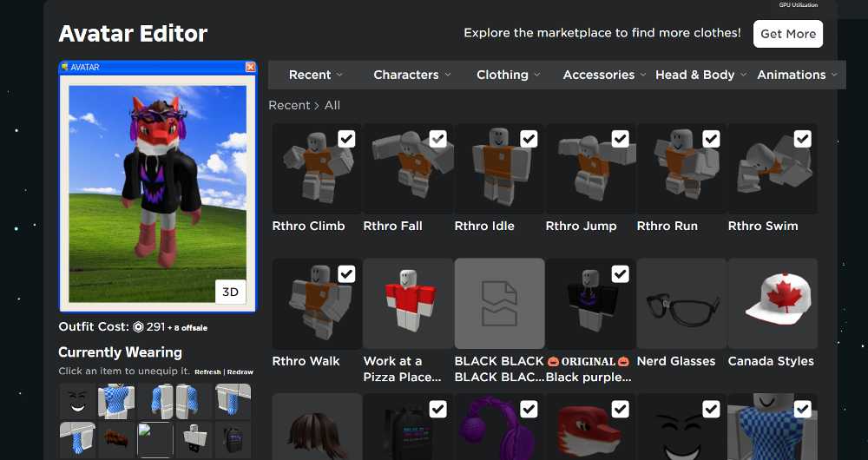Image resolution: width=868 pixels, height=460 pixels.
Task: Equip the Work at a Pizza Place shirt
Action: [408, 304]
